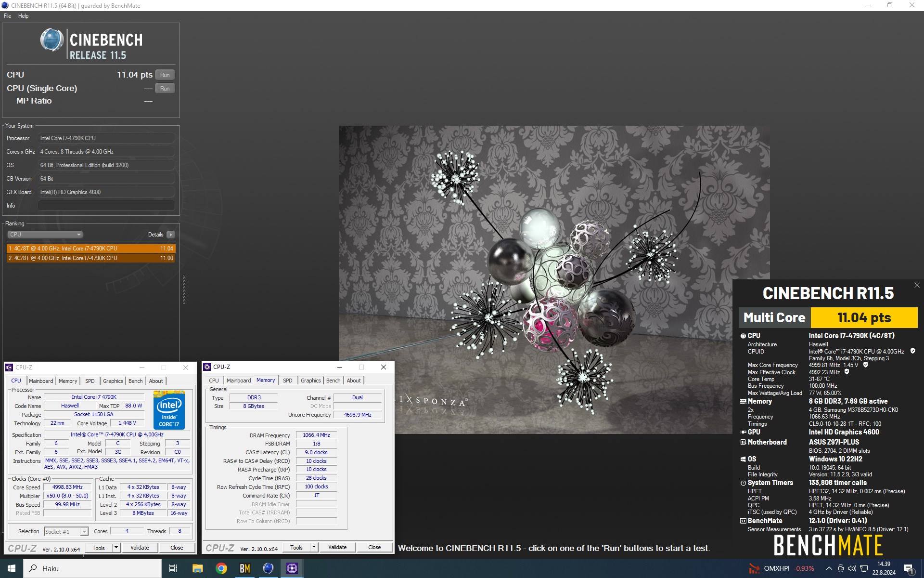Run the CPU multi-core benchmark
The image size is (924, 578).
tap(165, 75)
